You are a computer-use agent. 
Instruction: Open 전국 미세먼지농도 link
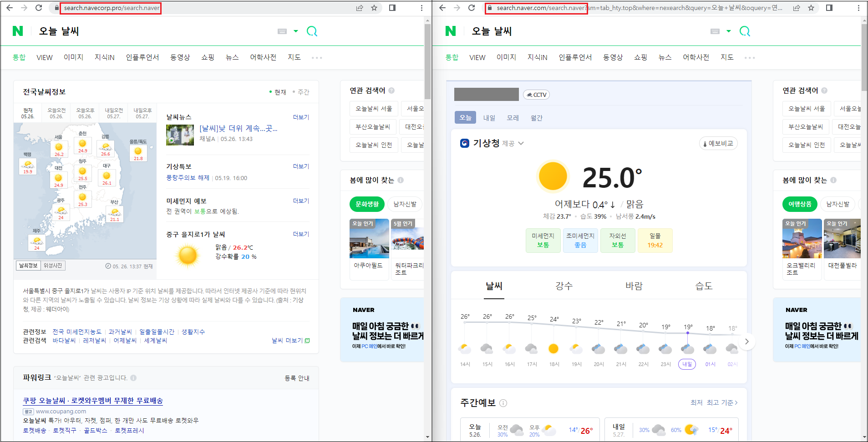(77, 332)
